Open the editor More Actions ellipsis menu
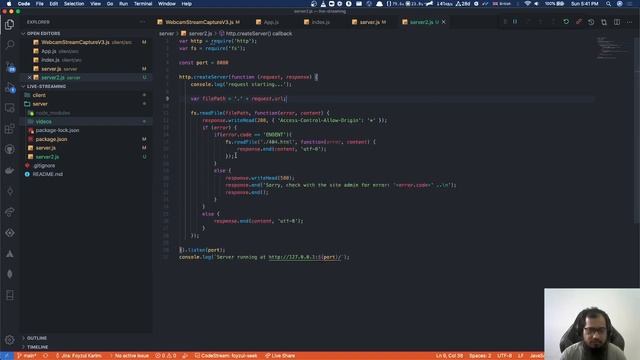The image size is (640, 360). pos(629,22)
